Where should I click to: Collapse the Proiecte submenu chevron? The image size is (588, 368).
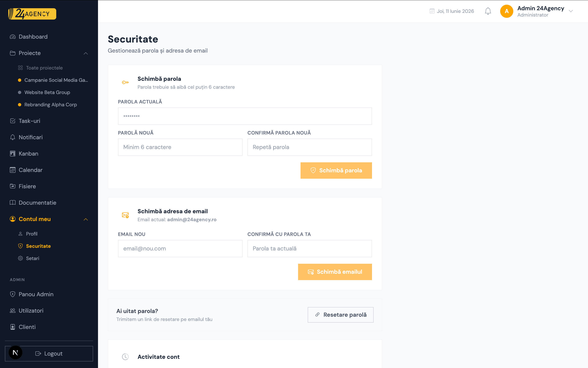[x=86, y=53]
